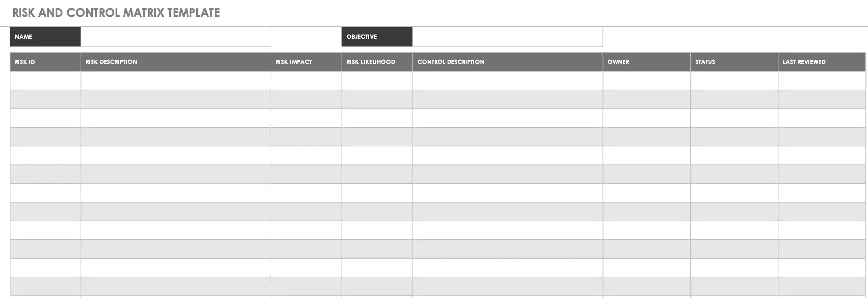Viewport: 868px width, 298px height.
Task: Click first row Risk Impact cell
Action: pos(306,81)
